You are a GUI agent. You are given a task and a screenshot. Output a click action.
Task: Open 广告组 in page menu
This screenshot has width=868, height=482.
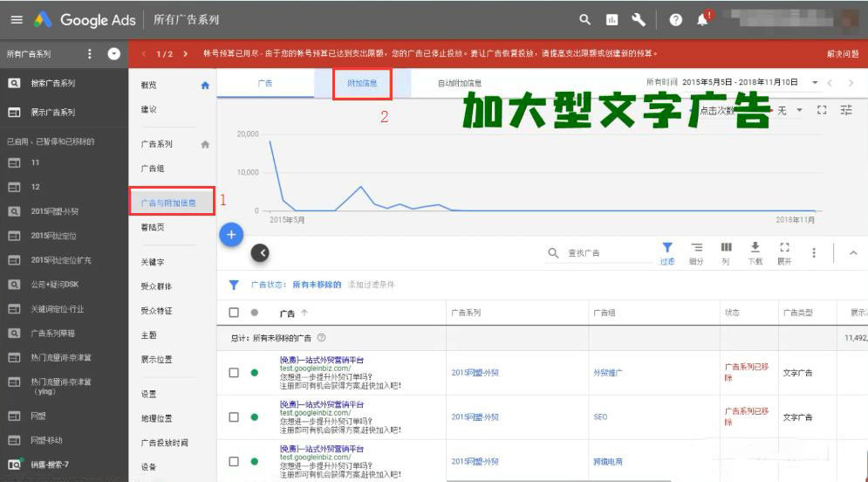pyautogui.click(x=153, y=169)
